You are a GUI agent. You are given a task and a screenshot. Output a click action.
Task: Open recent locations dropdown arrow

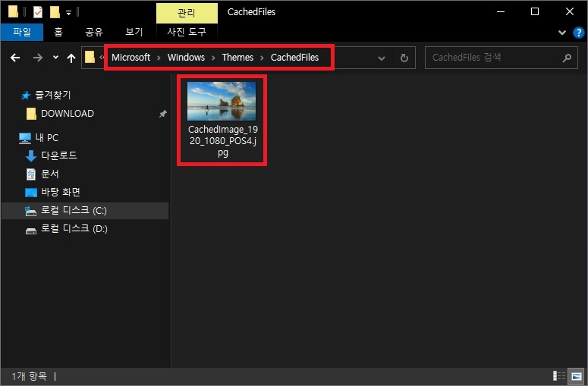click(x=55, y=58)
